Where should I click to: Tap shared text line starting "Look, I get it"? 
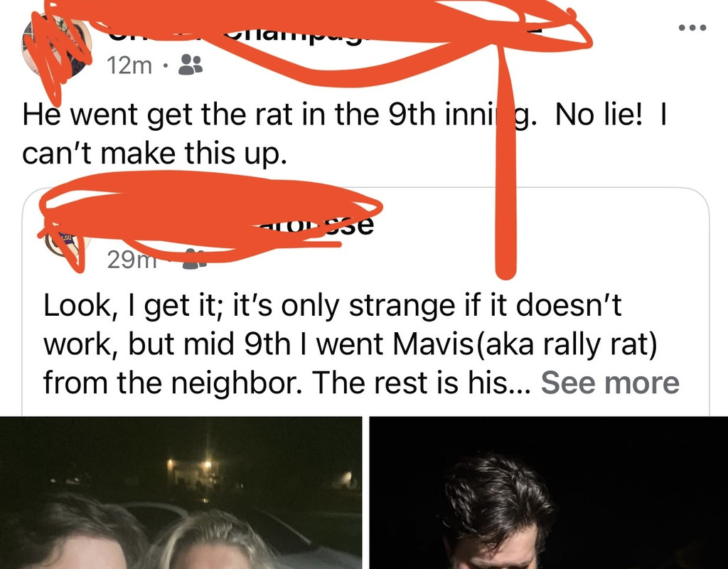[x=333, y=307]
